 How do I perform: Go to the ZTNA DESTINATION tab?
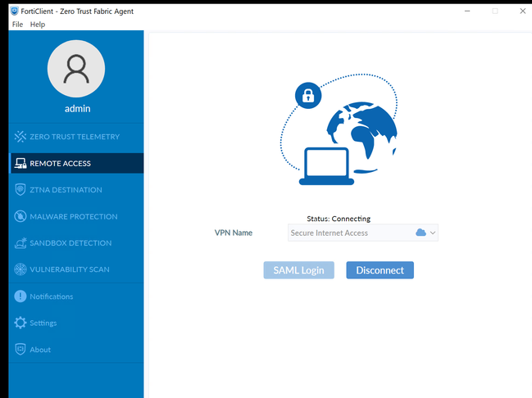tap(76, 190)
